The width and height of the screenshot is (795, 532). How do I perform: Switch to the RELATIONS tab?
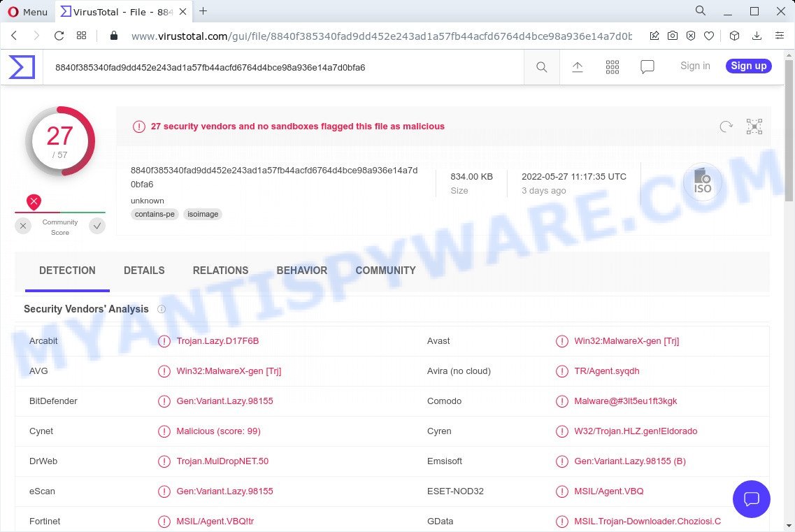pyautogui.click(x=220, y=271)
